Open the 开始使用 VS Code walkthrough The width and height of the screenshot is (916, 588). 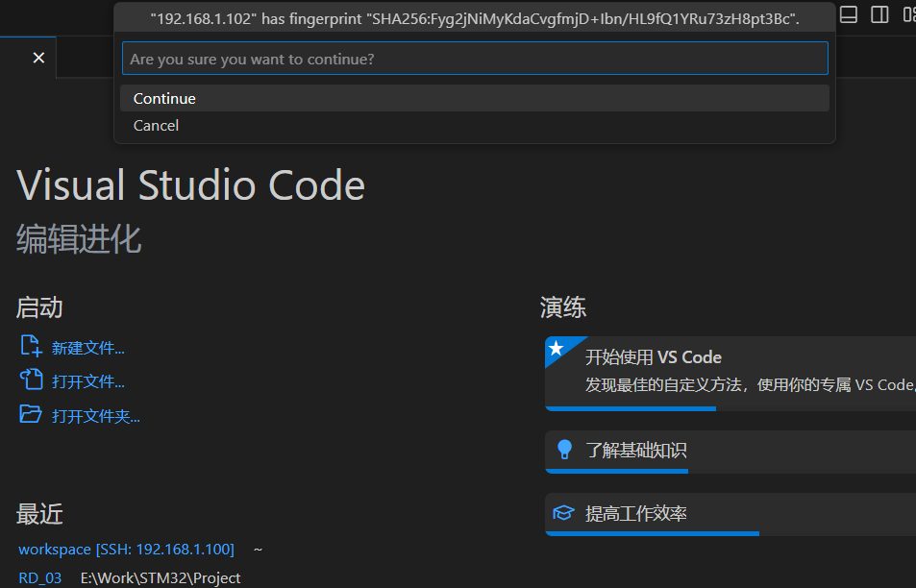click(x=730, y=373)
